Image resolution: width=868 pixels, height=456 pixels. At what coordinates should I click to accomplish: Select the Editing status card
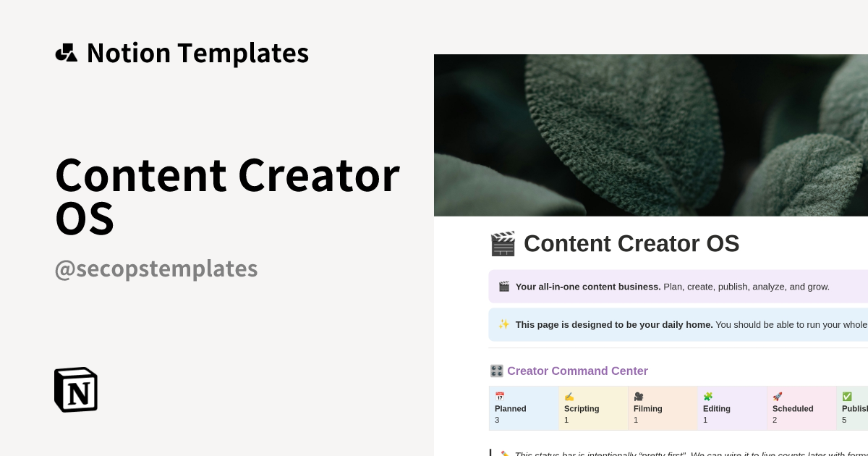(x=732, y=408)
